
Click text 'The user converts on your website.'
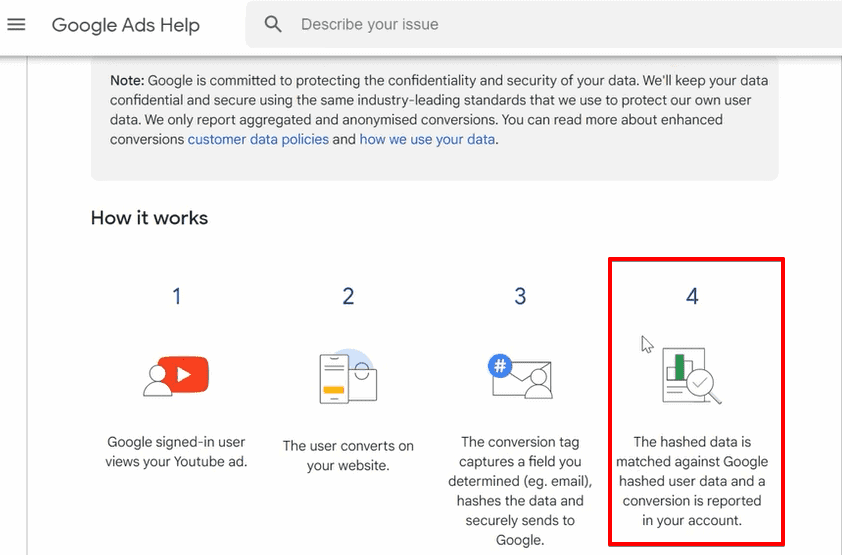point(348,456)
